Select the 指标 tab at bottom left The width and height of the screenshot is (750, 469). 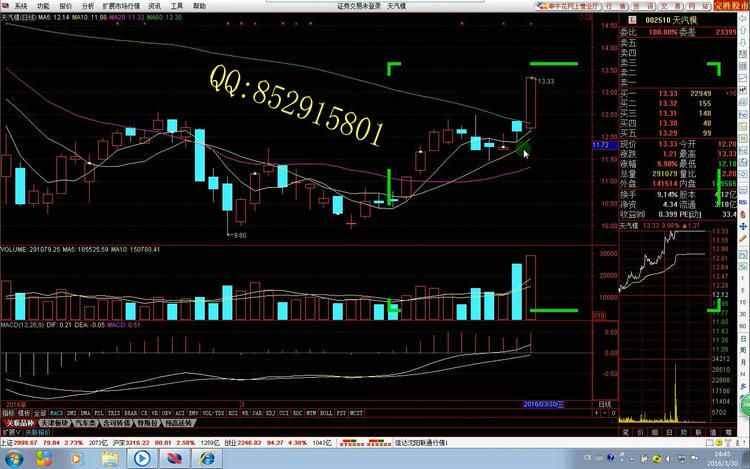click(8, 411)
